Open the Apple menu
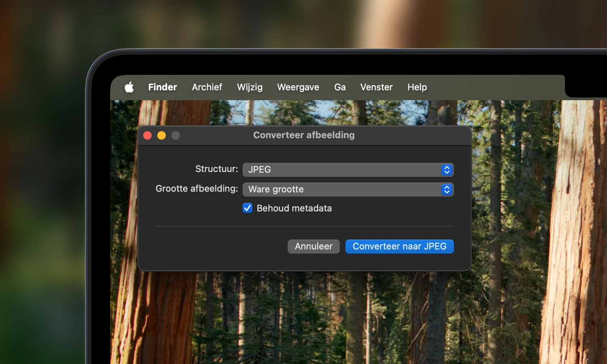607x364 pixels. point(129,87)
